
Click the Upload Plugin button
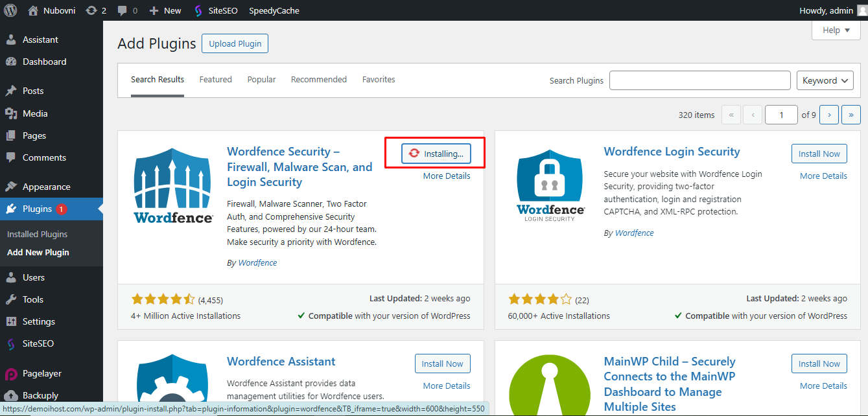235,44
